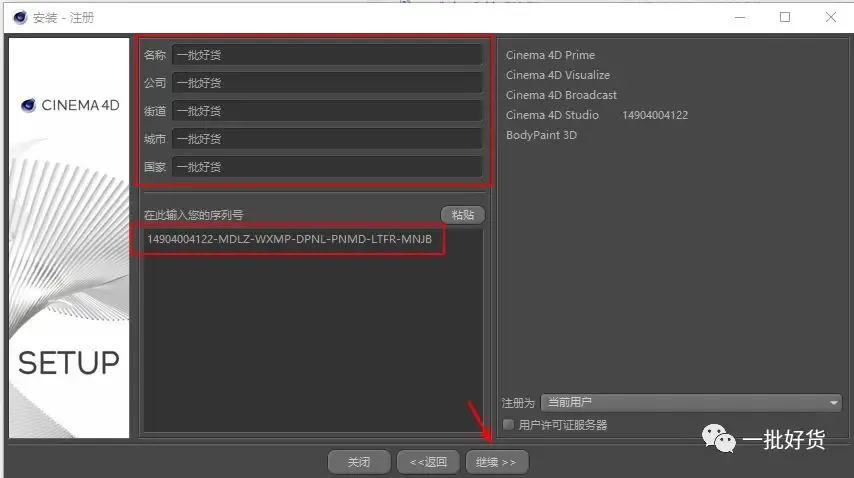Close the 安装 - 注册 window
Viewport: 854px width, 478px height.
pyautogui.click(x=831, y=17)
